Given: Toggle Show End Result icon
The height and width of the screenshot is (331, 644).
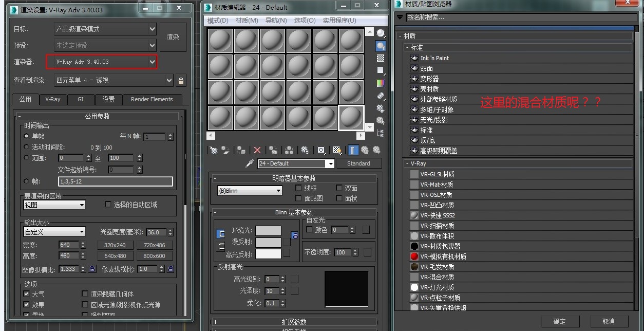Looking at the screenshot, I should point(353,150).
